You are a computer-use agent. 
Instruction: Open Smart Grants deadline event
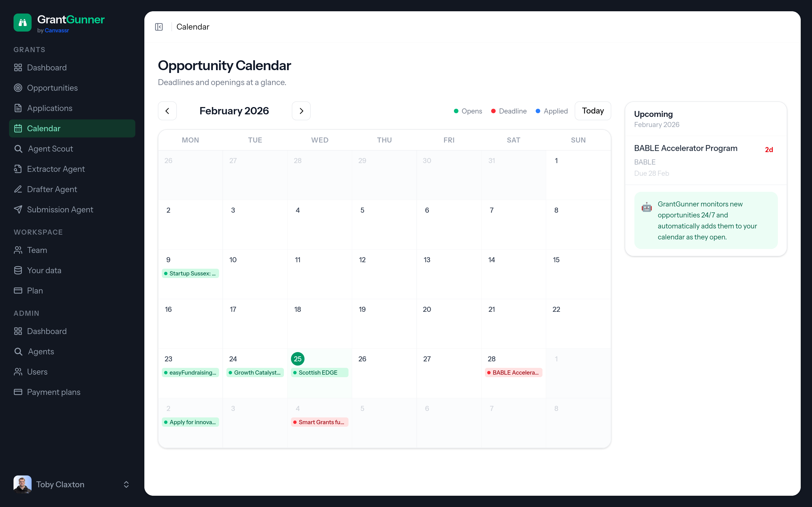319,422
